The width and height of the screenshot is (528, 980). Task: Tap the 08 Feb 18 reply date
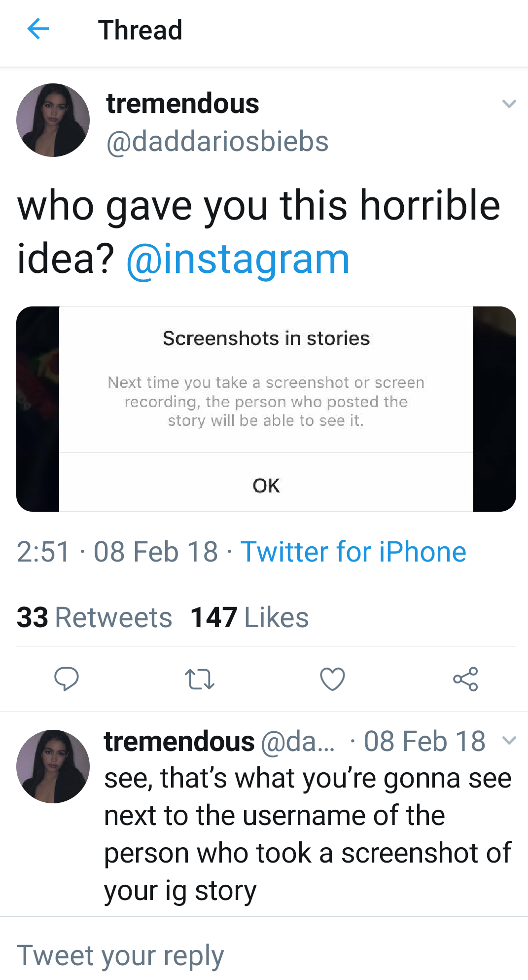point(424,741)
